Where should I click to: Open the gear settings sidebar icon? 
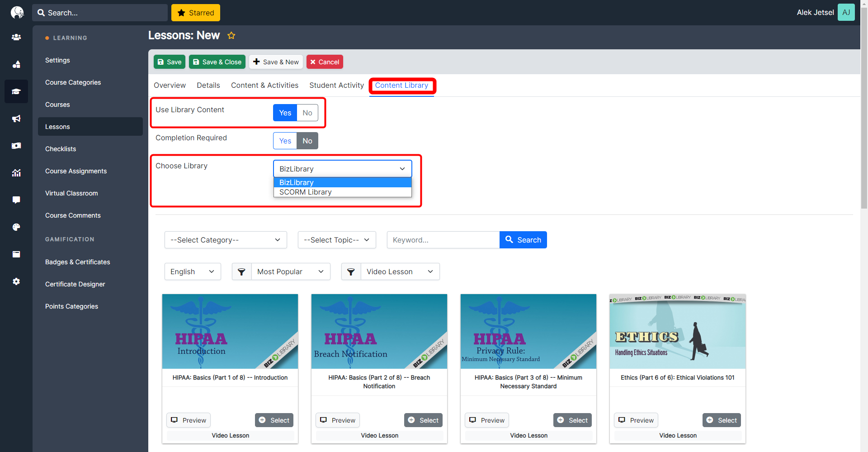coord(16,281)
